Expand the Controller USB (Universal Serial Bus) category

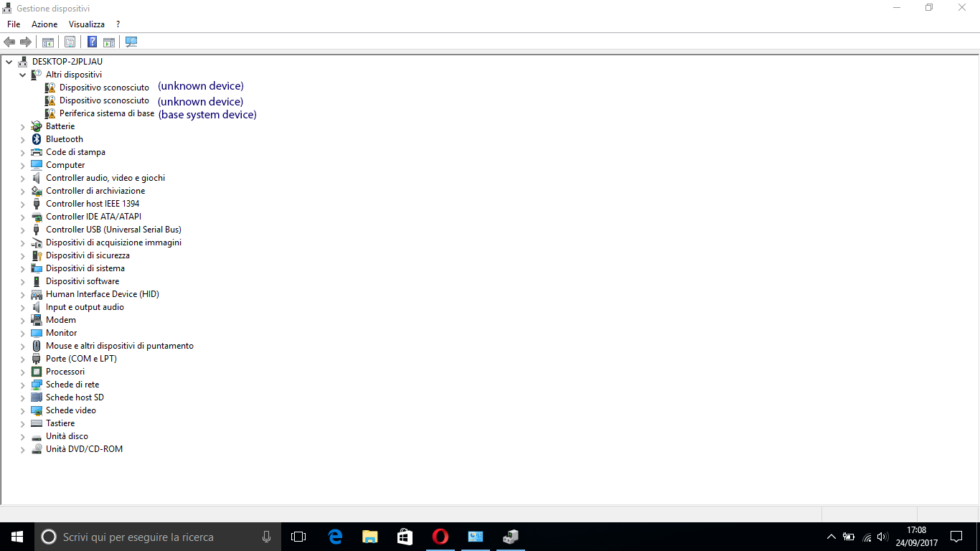22,229
